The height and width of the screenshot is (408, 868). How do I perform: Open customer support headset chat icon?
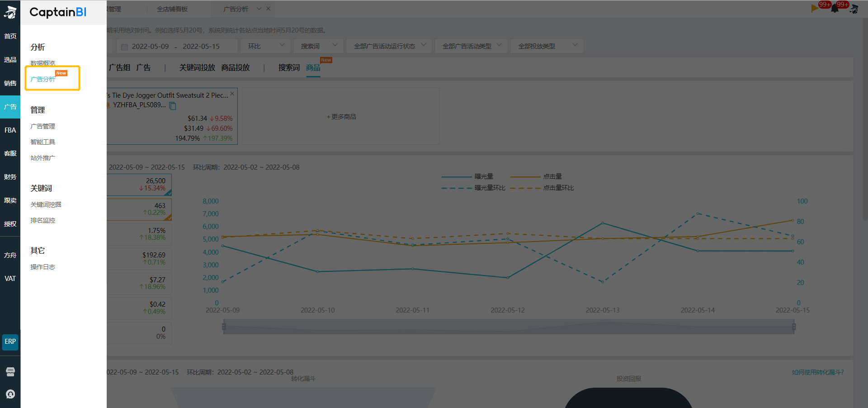click(x=10, y=394)
